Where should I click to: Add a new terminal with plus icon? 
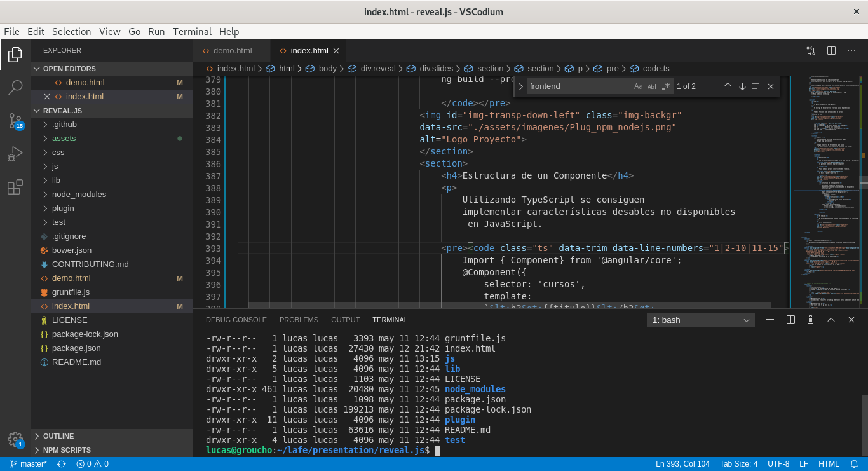[x=770, y=320]
